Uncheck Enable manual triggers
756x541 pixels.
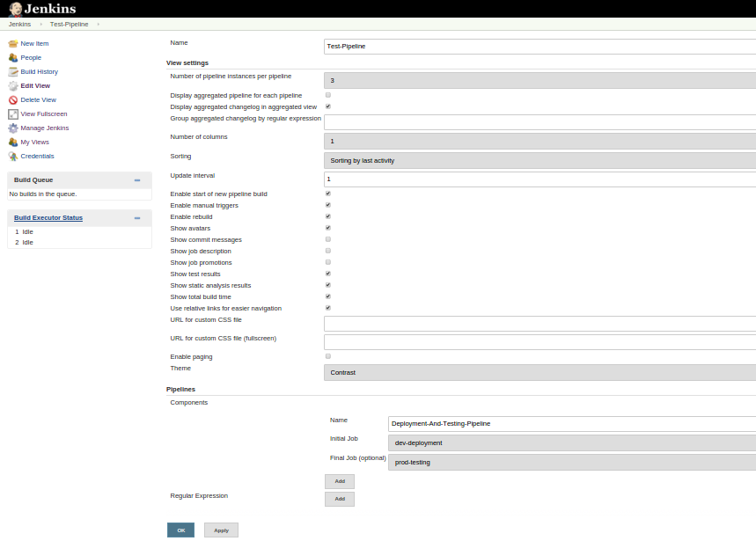(x=328, y=205)
